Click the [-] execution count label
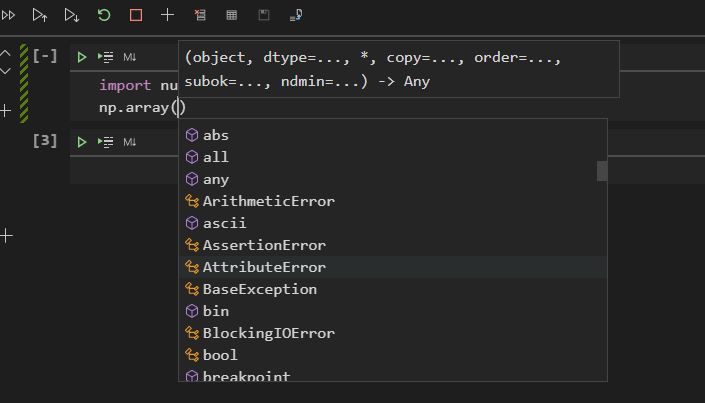Screen dimensions: 705x403 [45, 56]
